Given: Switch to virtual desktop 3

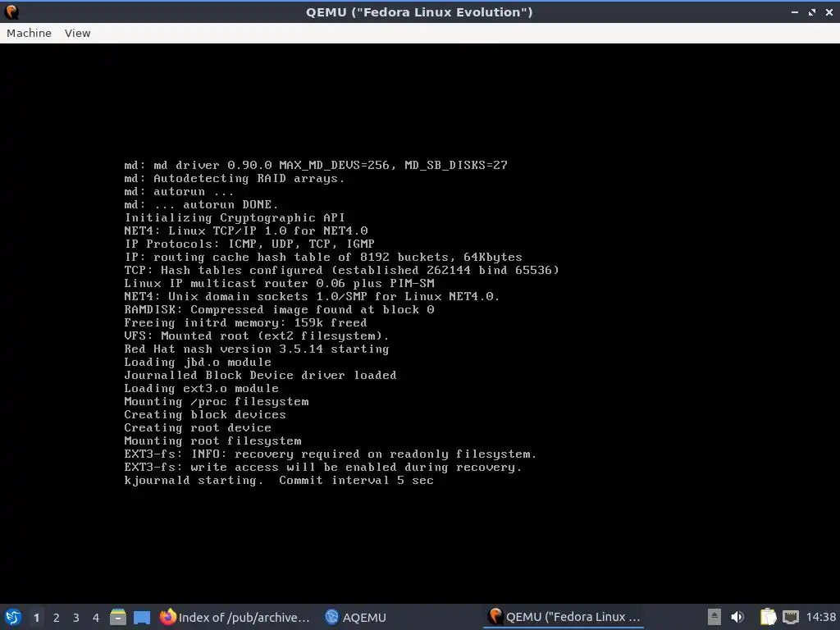Looking at the screenshot, I should point(76,618).
